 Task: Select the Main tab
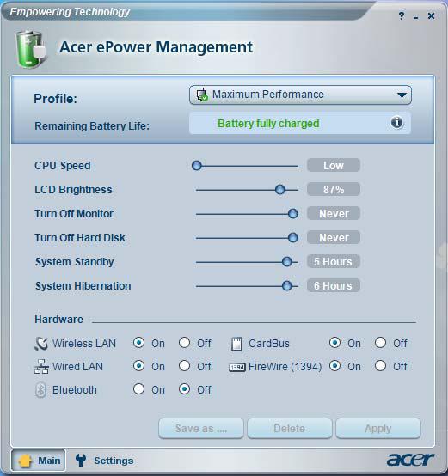point(39,461)
